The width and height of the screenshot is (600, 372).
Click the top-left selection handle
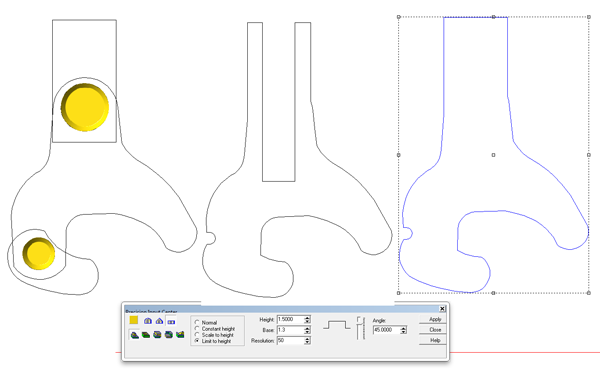point(399,17)
